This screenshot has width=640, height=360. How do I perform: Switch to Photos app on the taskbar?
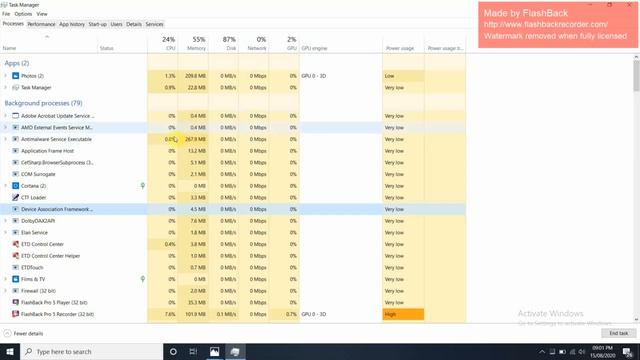click(x=214, y=351)
